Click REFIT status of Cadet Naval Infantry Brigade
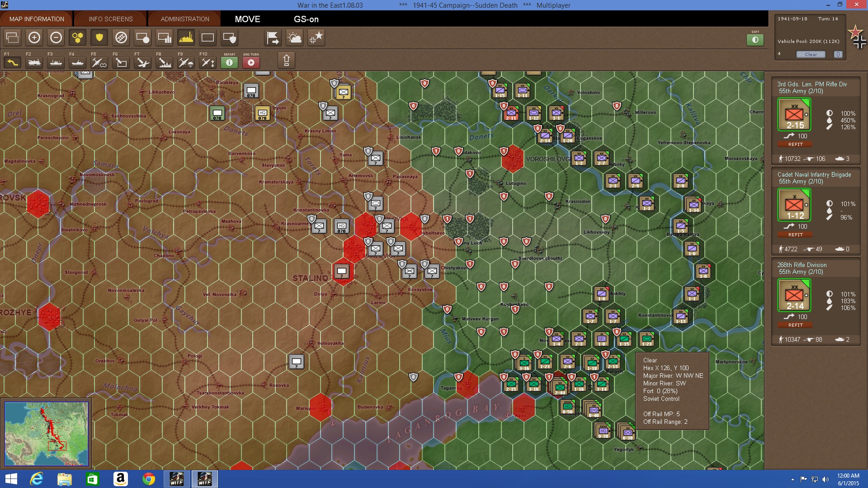Image resolution: width=868 pixels, height=488 pixels. tap(795, 235)
